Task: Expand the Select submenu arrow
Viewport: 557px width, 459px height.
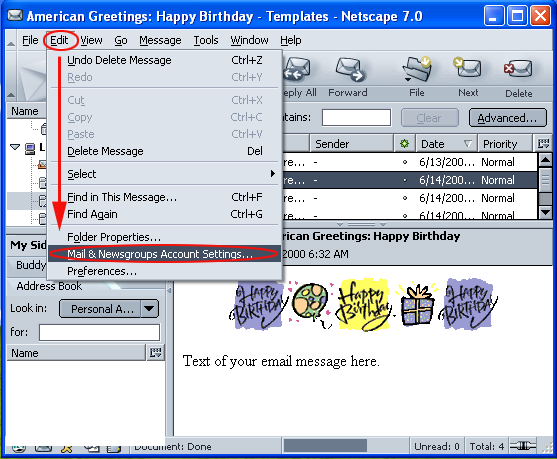Action: coord(272,173)
